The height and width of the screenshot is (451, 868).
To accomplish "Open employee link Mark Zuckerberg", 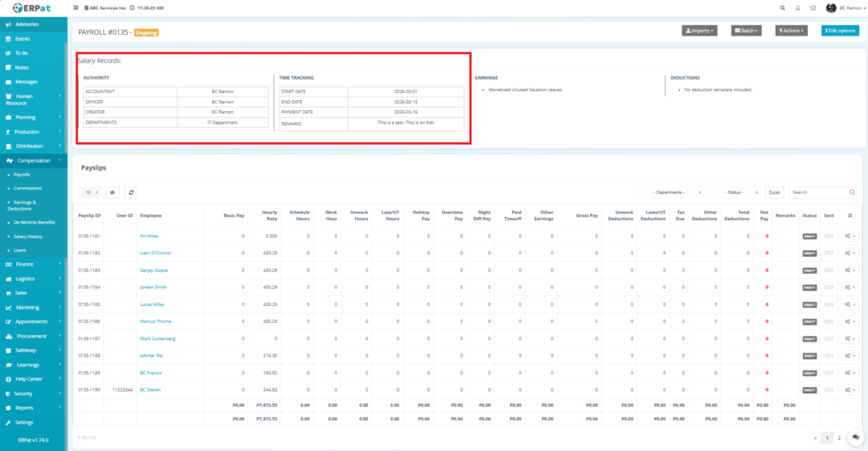I will tap(158, 338).
